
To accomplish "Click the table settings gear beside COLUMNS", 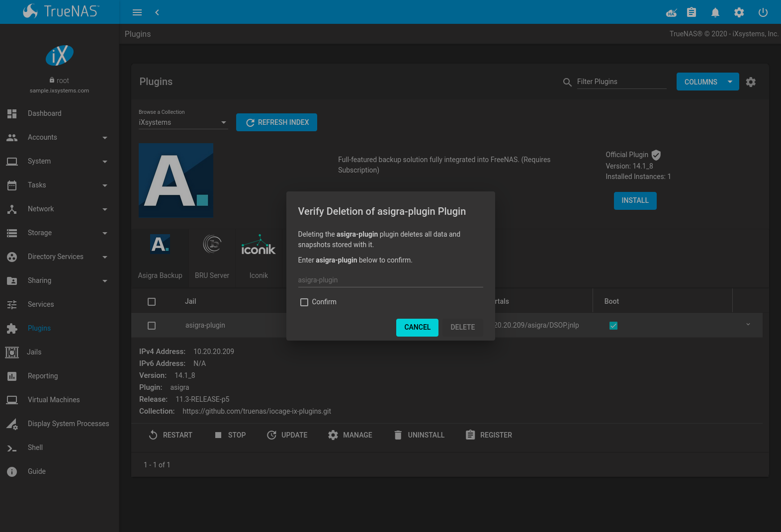I will coord(751,82).
